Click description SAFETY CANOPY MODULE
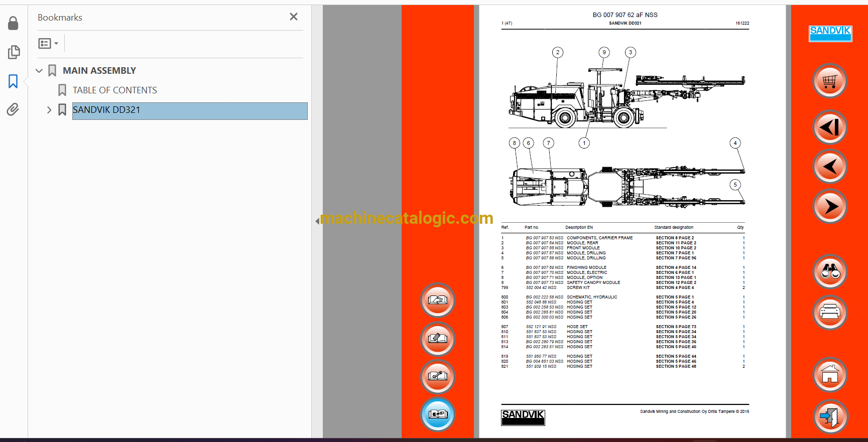 pos(594,282)
